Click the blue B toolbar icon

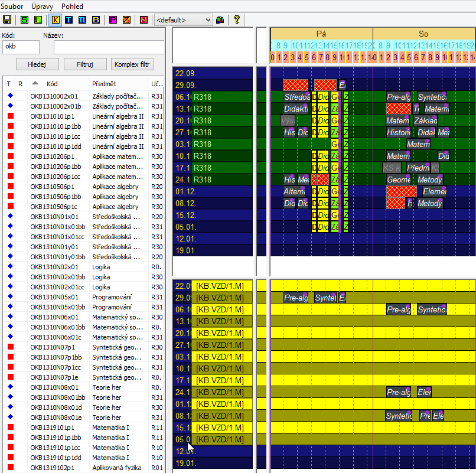[95, 20]
